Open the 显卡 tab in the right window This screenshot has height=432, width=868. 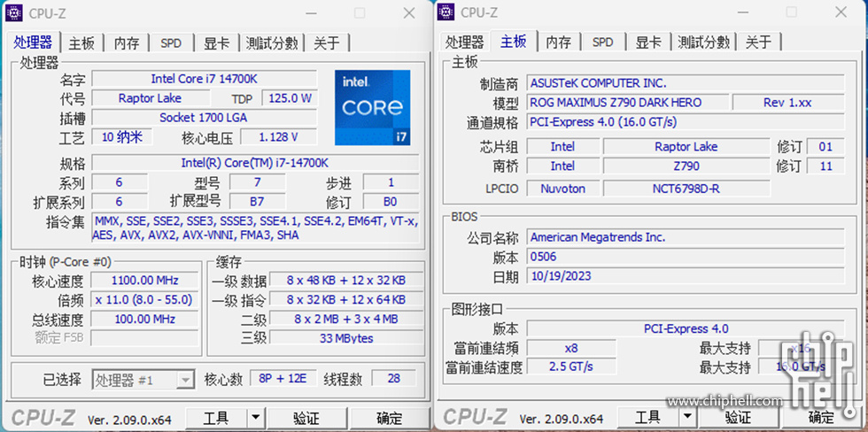click(648, 42)
